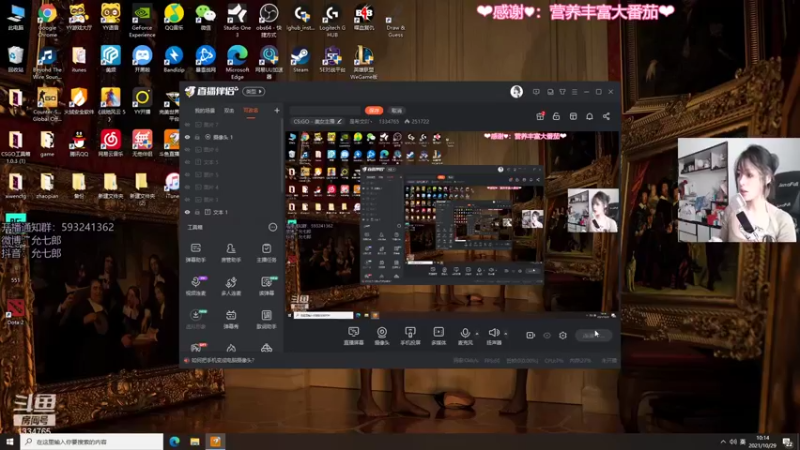
Task: Toggle visibility of the 文本 1 layer
Action: (x=187, y=212)
